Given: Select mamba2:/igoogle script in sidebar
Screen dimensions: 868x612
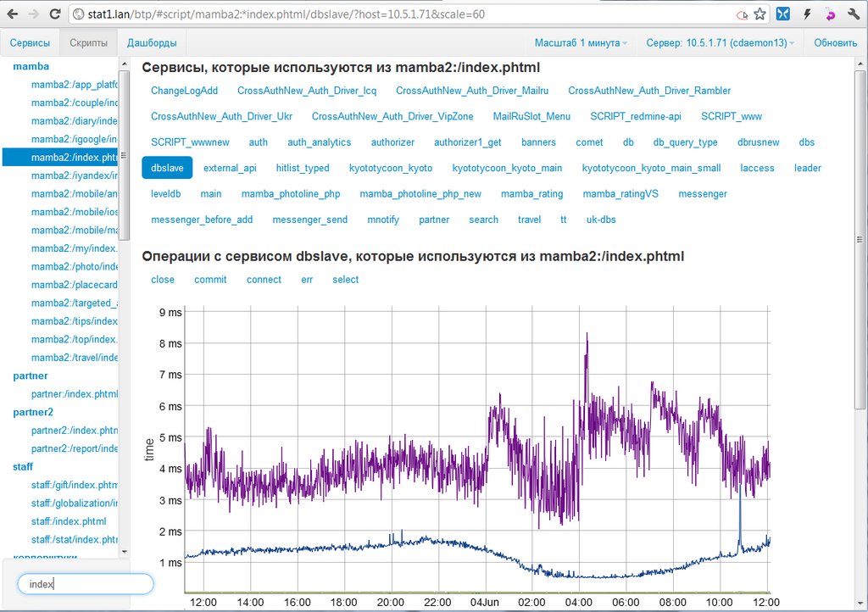Looking at the screenshot, I should [75, 140].
